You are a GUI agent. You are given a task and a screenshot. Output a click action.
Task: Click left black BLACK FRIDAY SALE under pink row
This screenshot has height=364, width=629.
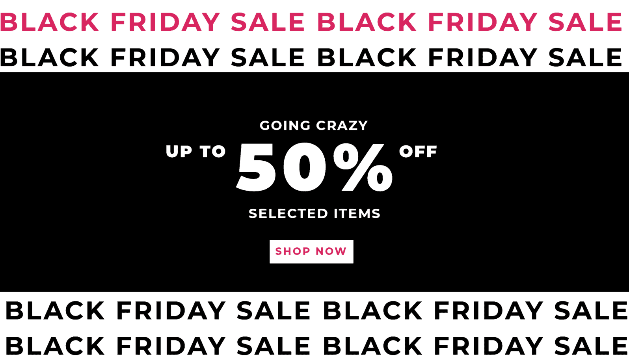coord(153,58)
